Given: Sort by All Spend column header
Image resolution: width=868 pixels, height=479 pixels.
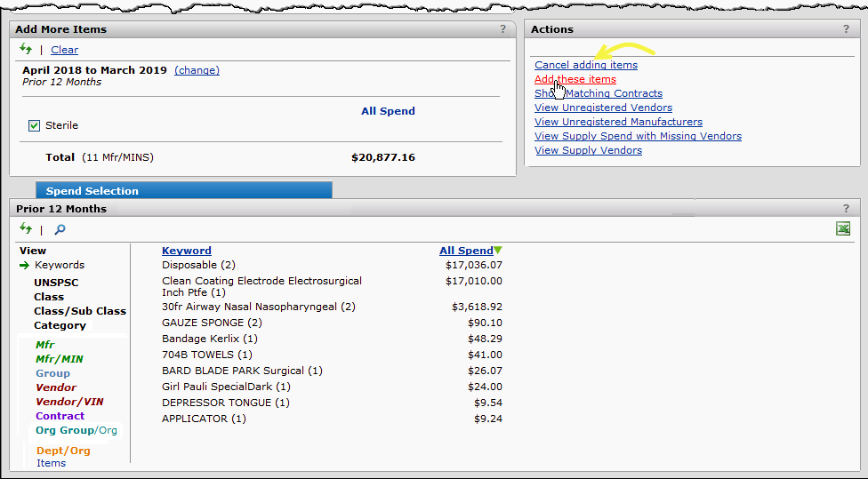Looking at the screenshot, I should 465,251.
